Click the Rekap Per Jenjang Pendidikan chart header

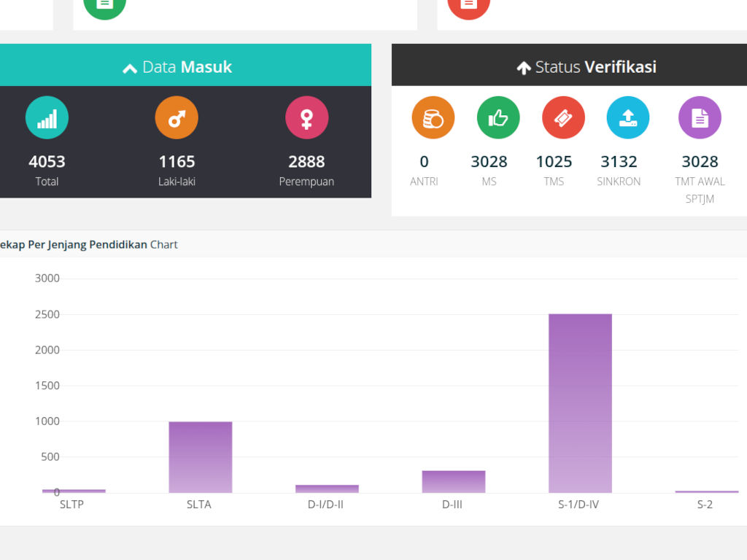click(x=88, y=244)
